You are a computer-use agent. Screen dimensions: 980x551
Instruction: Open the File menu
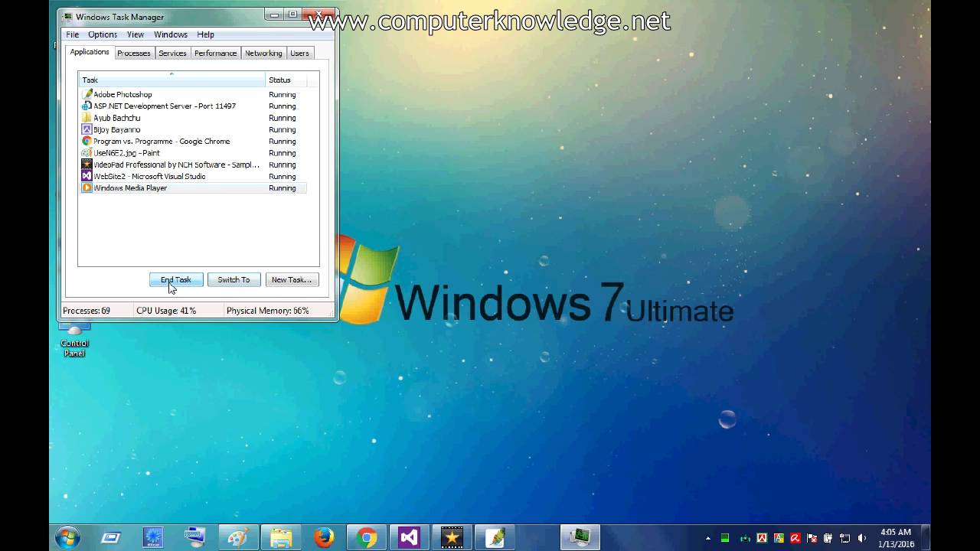coord(72,34)
